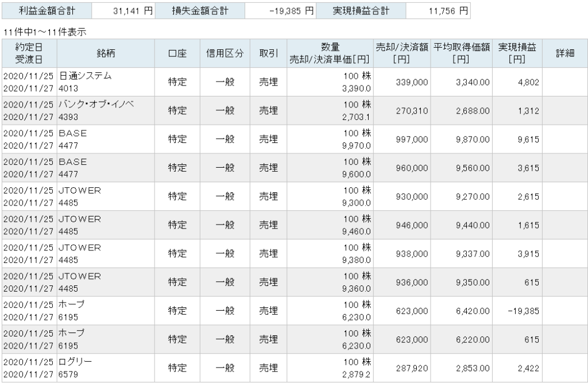The image size is (588, 383).
Task: Click the 銘柄 column header
Action: point(106,53)
